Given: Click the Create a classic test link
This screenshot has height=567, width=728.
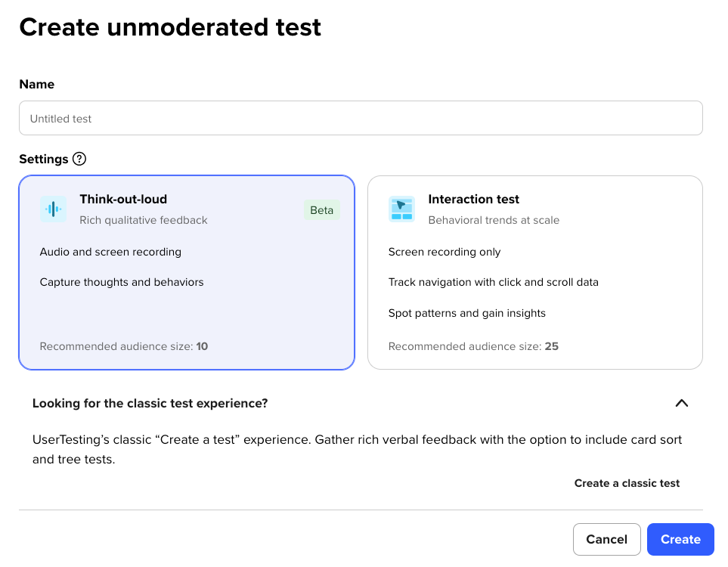Looking at the screenshot, I should (627, 483).
